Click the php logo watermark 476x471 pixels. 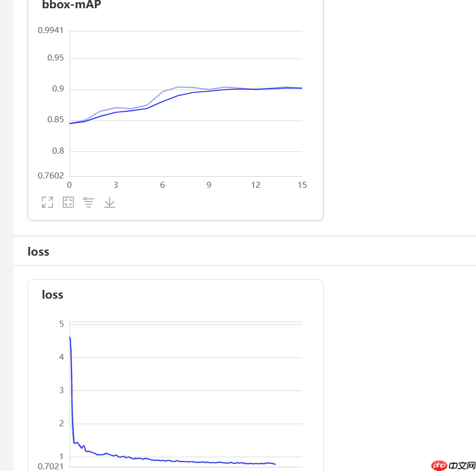(439, 465)
